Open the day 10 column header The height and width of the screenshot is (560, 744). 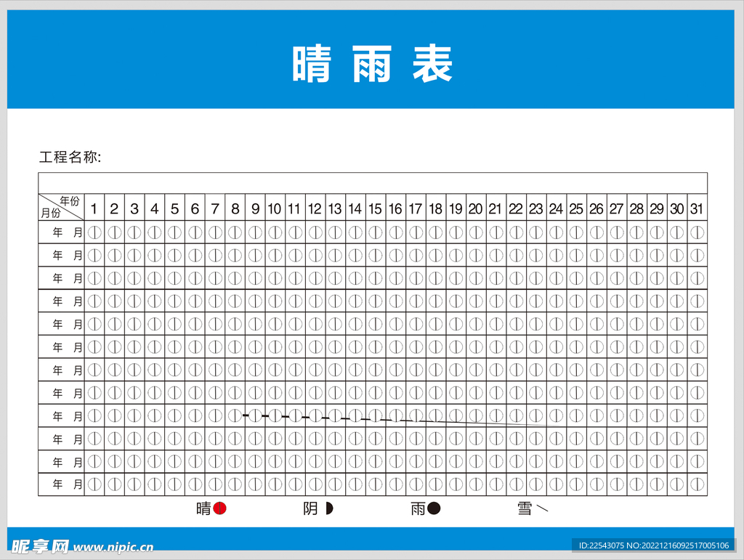click(274, 208)
